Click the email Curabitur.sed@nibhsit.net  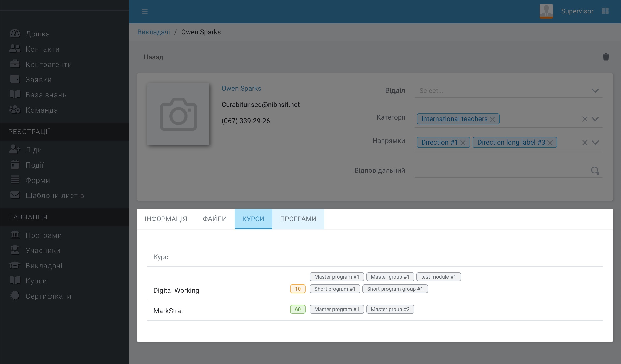pyautogui.click(x=261, y=105)
